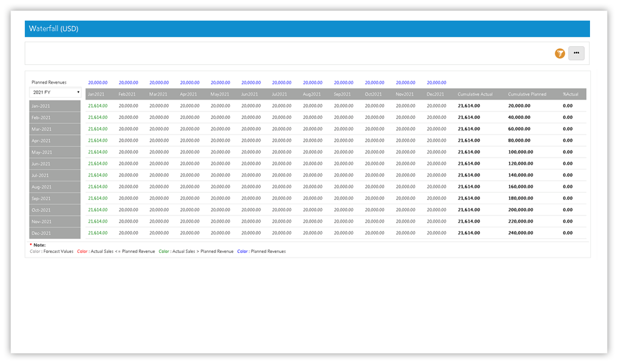This screenshot has height=364, width=618.
Task: Select the Jun-2021 row header
Action: click(55, 164)
